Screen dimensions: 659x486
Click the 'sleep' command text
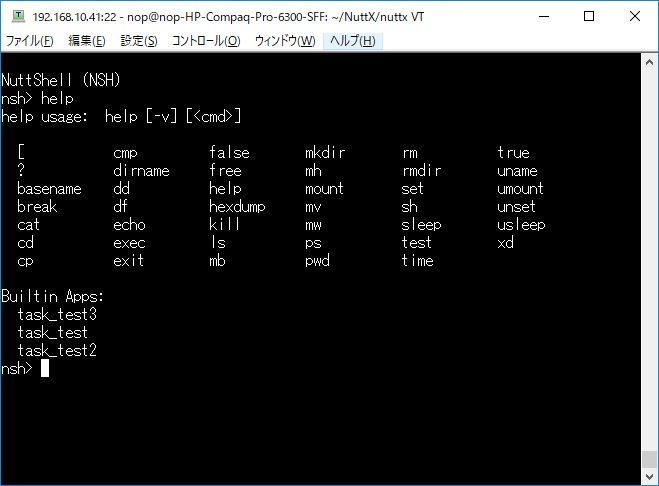tap(422, 225)
